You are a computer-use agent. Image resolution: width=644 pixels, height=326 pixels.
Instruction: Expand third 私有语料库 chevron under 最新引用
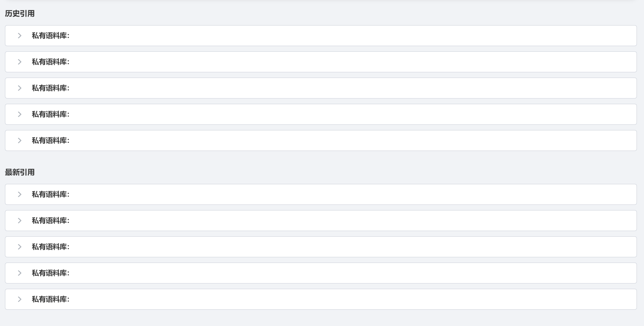point(20,247)
